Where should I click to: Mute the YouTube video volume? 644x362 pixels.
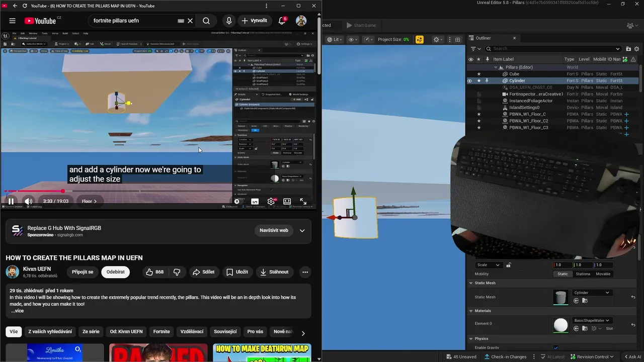pos(29,201)
